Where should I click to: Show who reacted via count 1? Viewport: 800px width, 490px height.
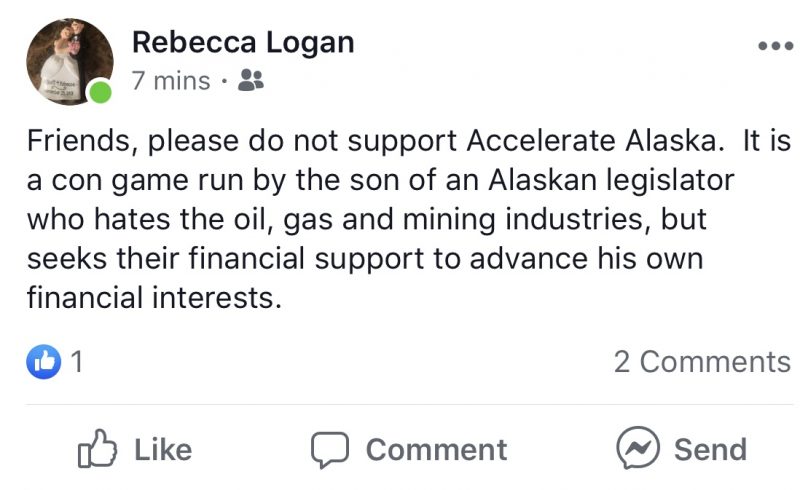tap(77, 362)
